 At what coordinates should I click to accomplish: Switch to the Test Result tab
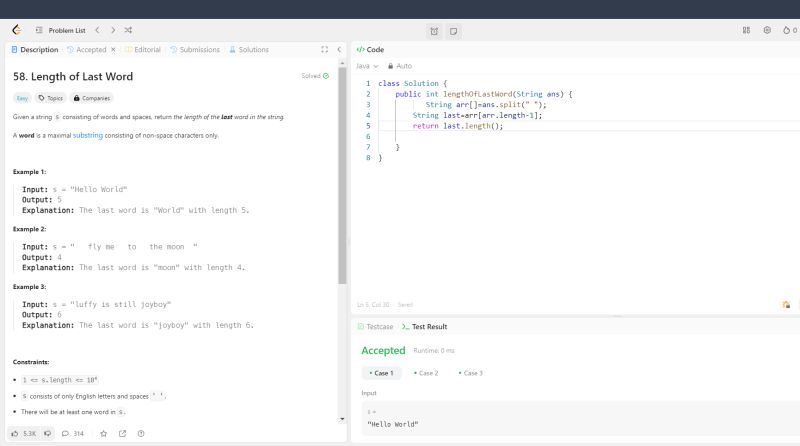pyautogui.click(x=424, y=327)
